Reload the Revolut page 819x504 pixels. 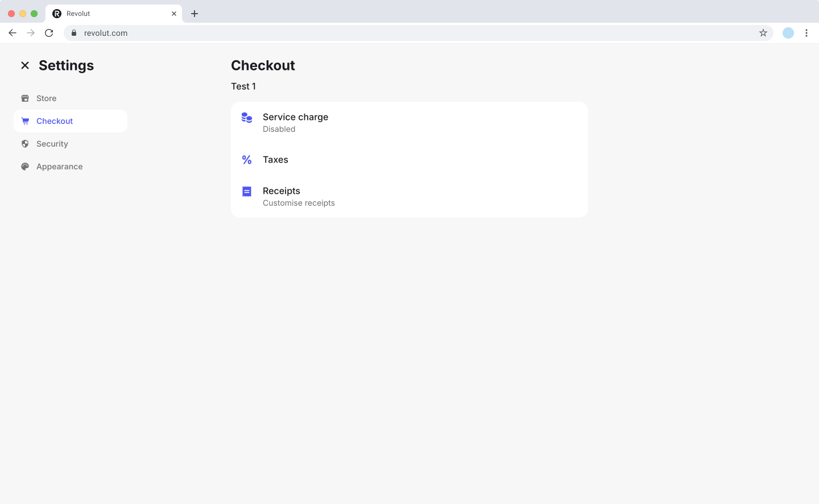[x=49, y=33]
